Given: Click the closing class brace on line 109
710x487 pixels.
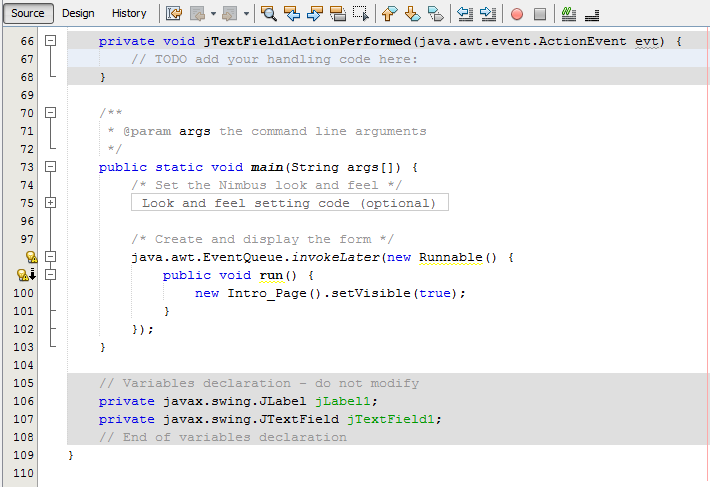Looking at the screenshot, I should point(71,455).
